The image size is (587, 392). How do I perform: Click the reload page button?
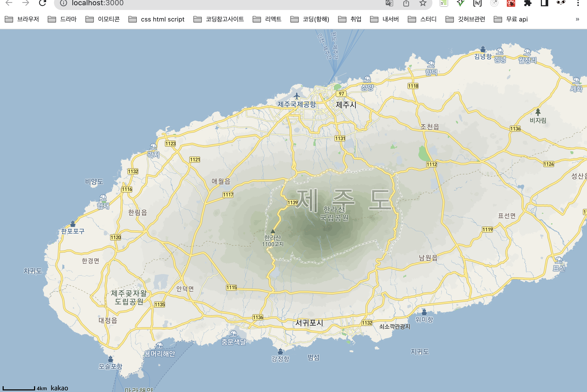click(x=42, y=3)
